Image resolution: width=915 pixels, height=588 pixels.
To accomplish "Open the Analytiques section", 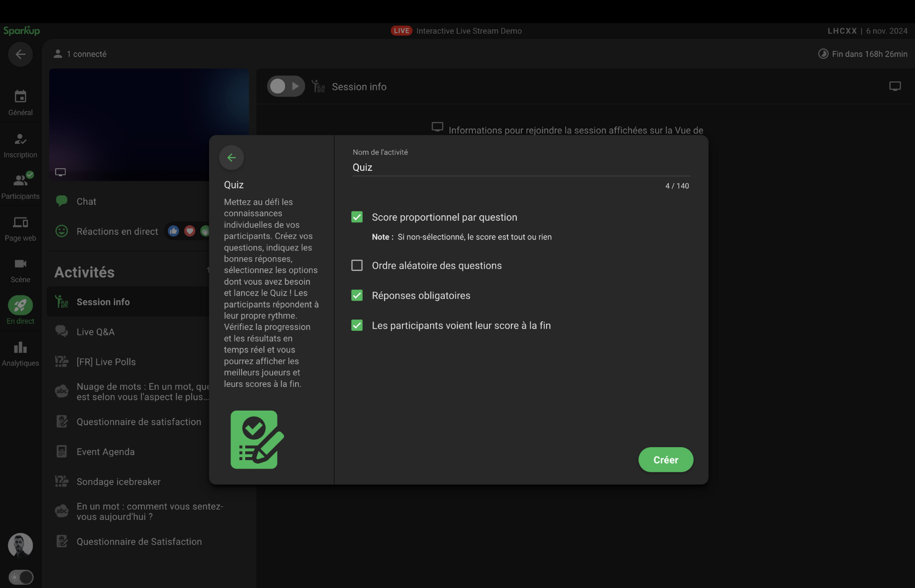I will [20, 352].
